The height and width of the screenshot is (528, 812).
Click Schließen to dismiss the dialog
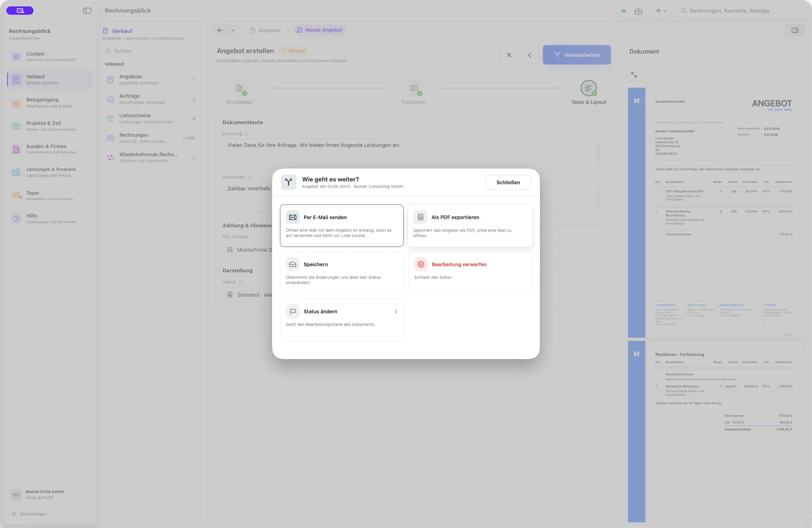coord(508,182)
